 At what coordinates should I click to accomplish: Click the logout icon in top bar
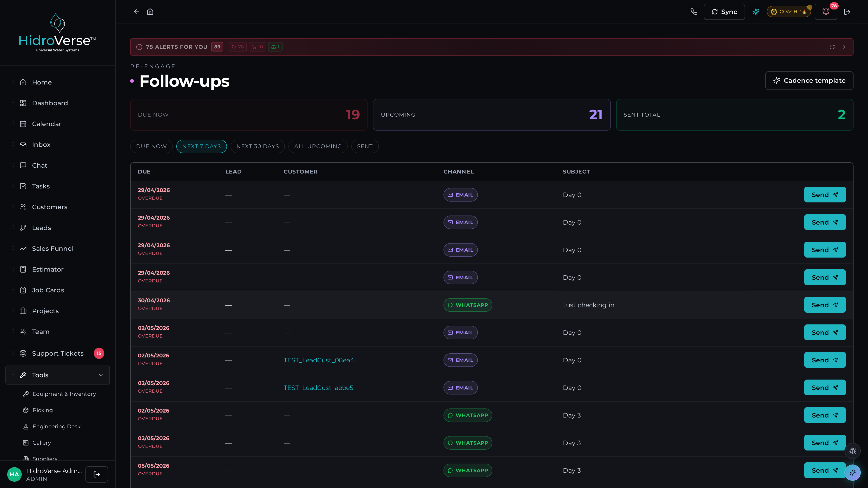click(x=847, y=12)
